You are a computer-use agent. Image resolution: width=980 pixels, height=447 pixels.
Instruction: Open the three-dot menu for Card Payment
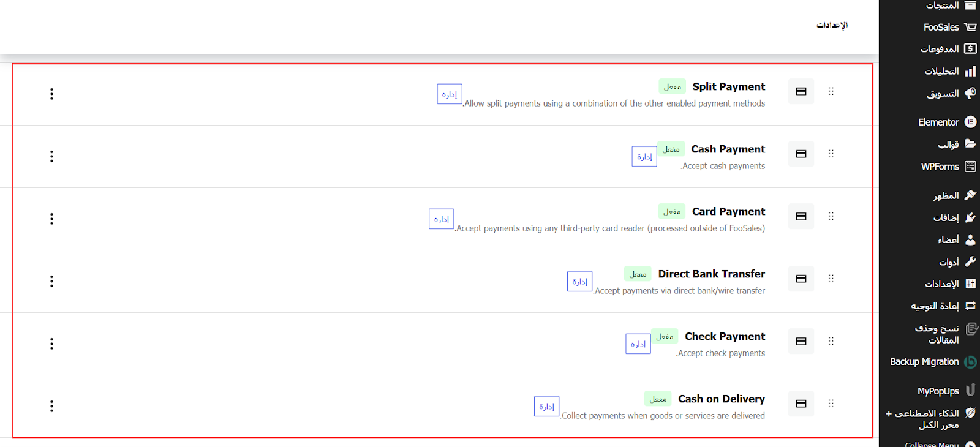coord(51,219)
